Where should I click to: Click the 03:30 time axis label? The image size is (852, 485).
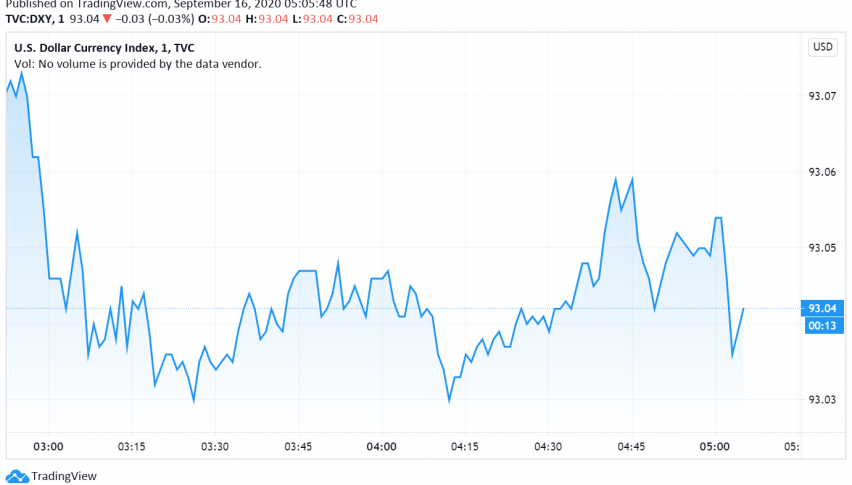click(215, 447)
